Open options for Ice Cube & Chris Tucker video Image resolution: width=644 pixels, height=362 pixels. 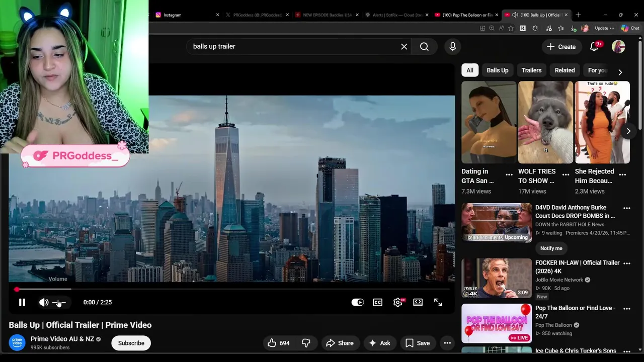tap(626, 351)
